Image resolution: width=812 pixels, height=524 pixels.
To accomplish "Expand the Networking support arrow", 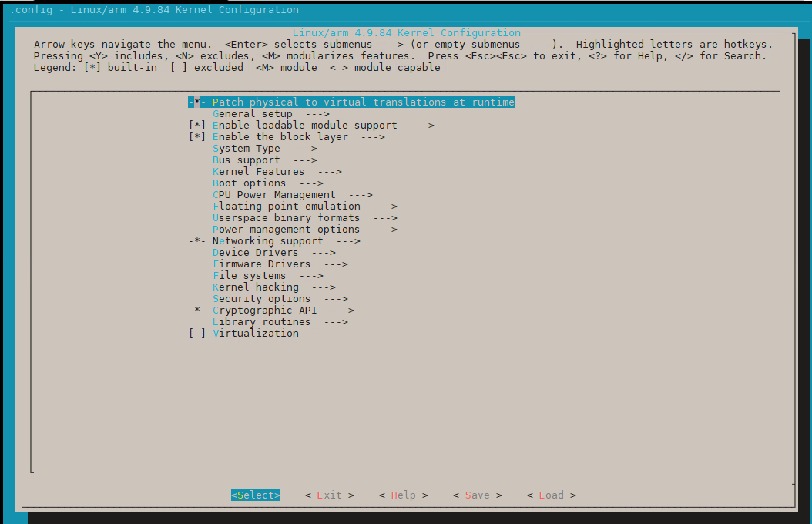I will pyautogui.click(x=348, y=241).
